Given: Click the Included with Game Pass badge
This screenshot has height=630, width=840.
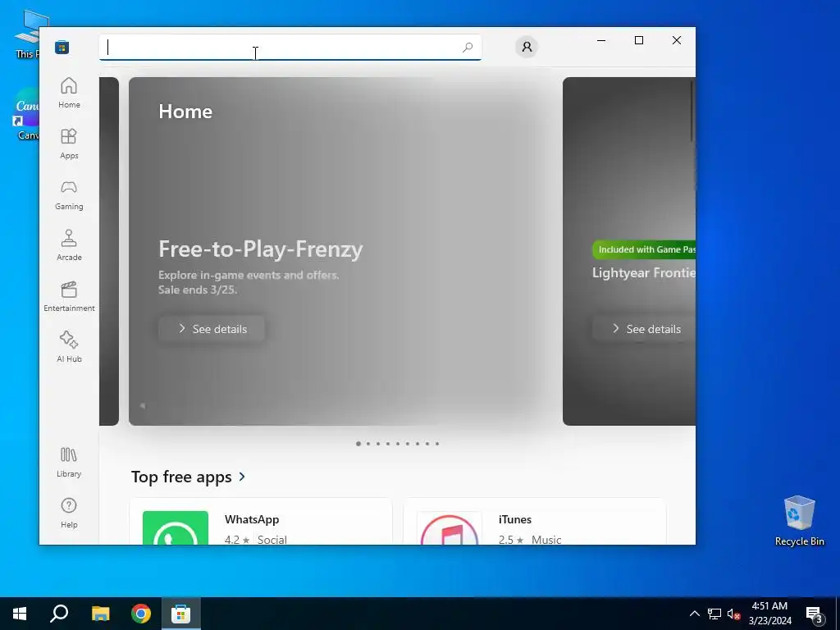Looking at the screenshot, I should pos(645,249).
